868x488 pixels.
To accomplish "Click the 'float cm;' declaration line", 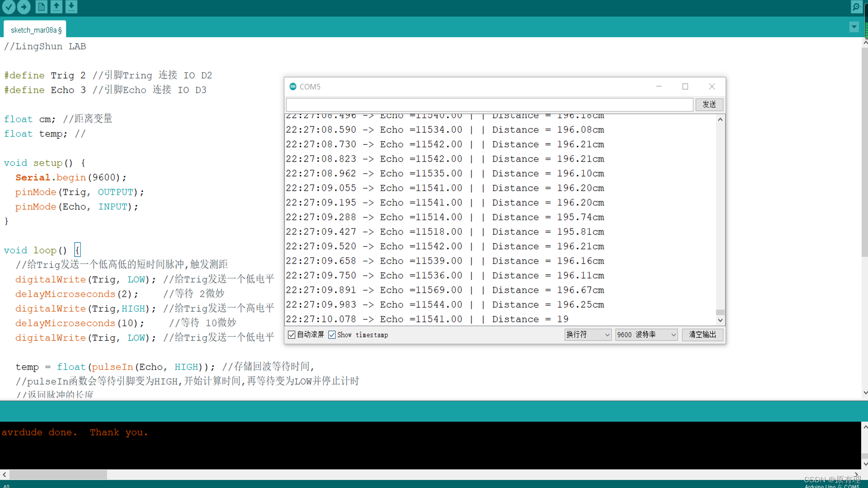I will point(58,119).
